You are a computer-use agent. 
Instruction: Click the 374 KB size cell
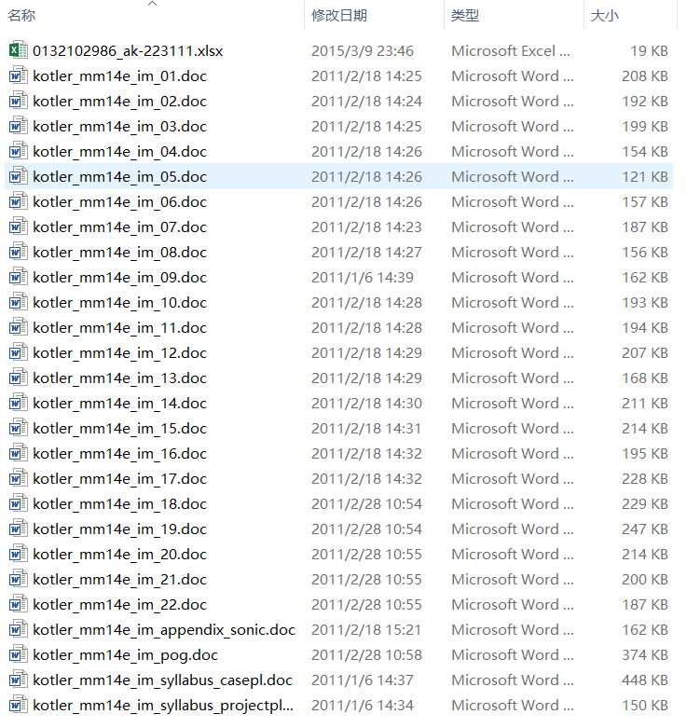pyautogui.click(x=645, y=654)
